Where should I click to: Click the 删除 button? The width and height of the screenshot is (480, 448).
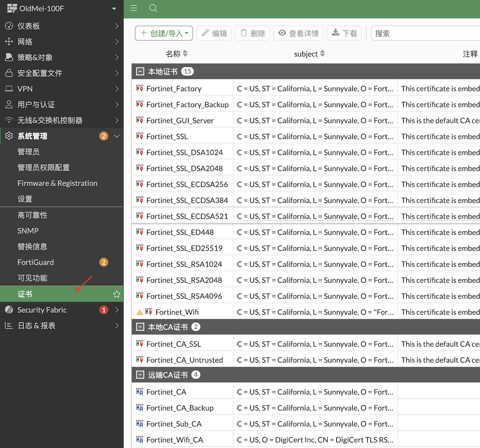252,33
